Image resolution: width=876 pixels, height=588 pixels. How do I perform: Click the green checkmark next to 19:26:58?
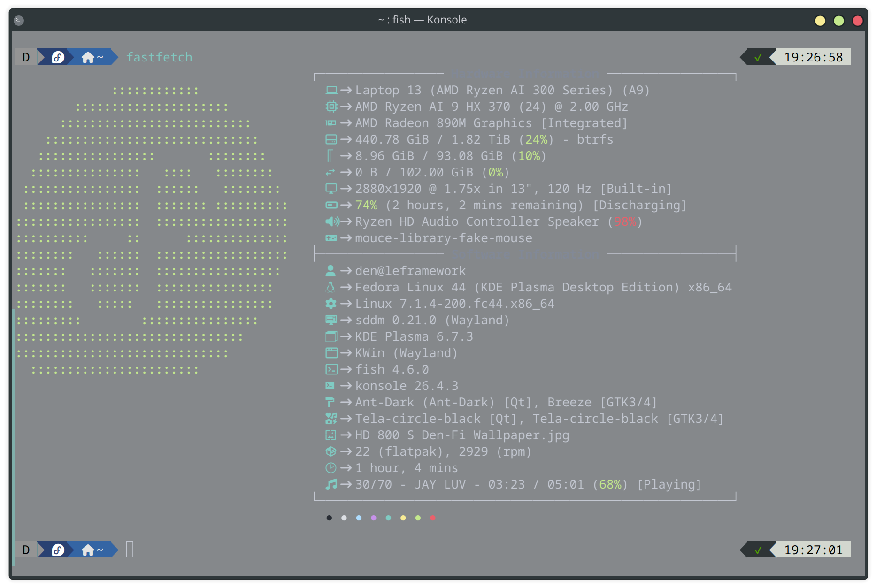758,57
